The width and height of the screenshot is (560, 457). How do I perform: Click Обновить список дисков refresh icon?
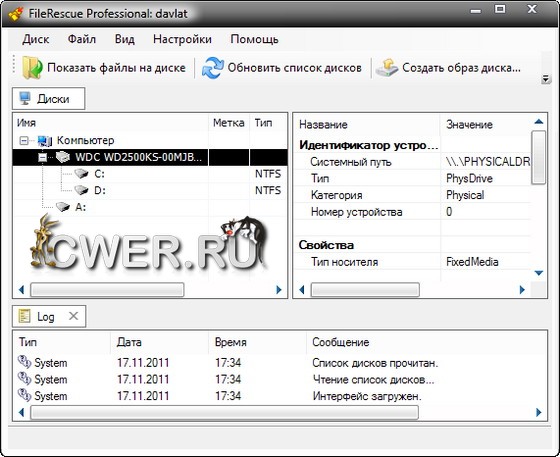tap(212, 67)
